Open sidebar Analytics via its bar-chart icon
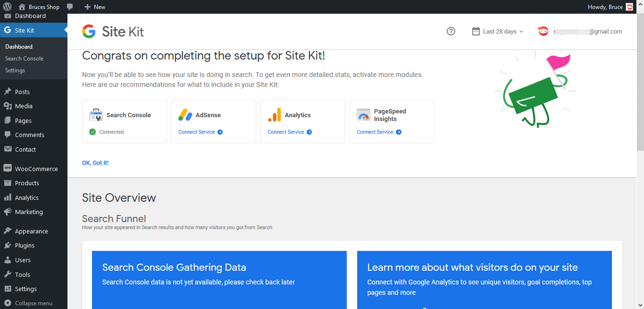Image resolution: width=644 pixels, height=309 pixels. pyautogui.click(x=8, y=197)
